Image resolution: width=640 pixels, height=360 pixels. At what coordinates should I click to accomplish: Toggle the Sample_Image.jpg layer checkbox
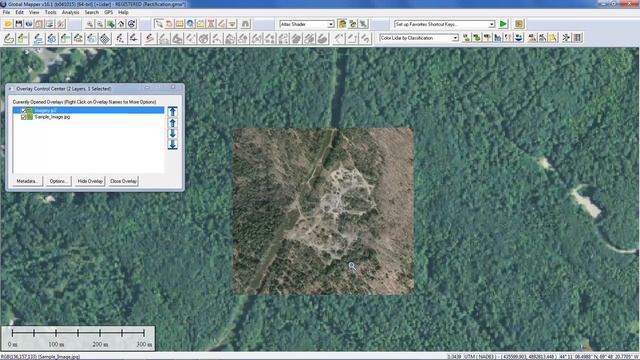[x=23, y=117]
